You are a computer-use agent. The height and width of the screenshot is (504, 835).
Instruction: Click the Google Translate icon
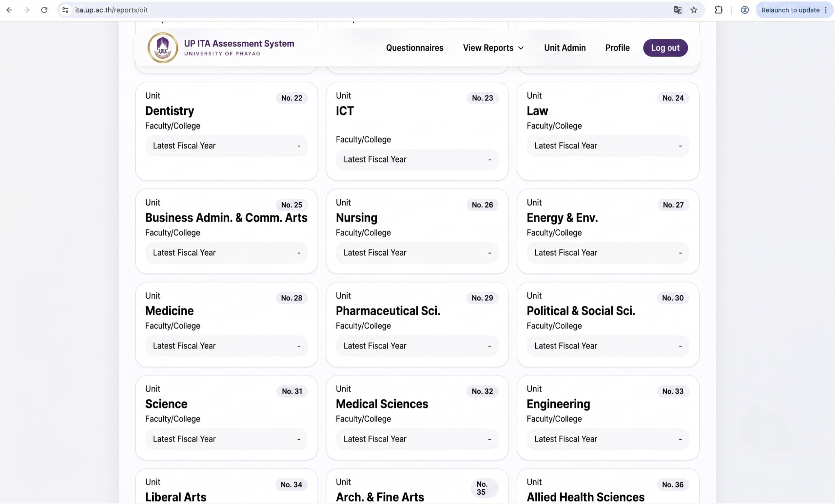click(x=678, y=10)
